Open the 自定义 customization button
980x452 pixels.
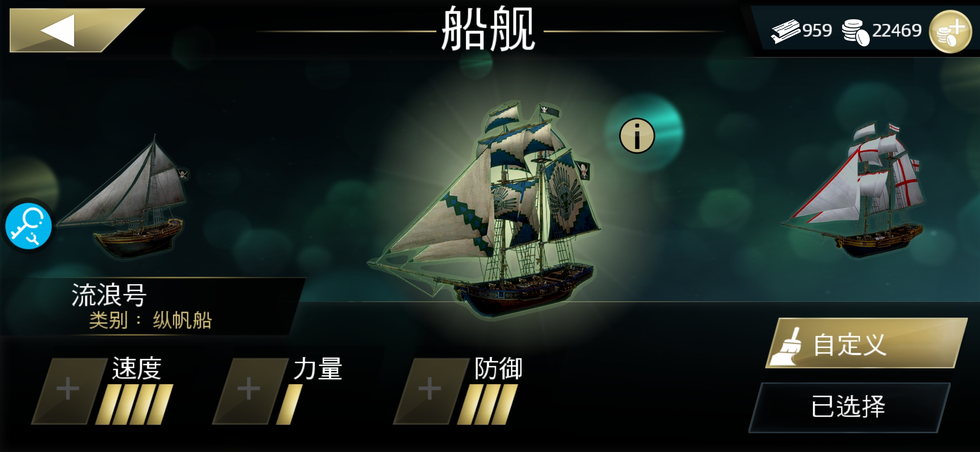866,343
